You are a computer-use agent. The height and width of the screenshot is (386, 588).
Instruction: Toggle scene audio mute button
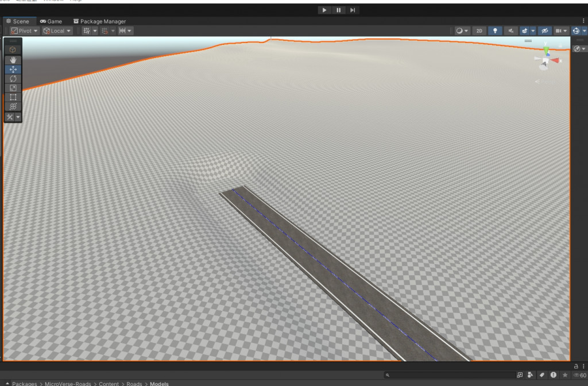510,31
